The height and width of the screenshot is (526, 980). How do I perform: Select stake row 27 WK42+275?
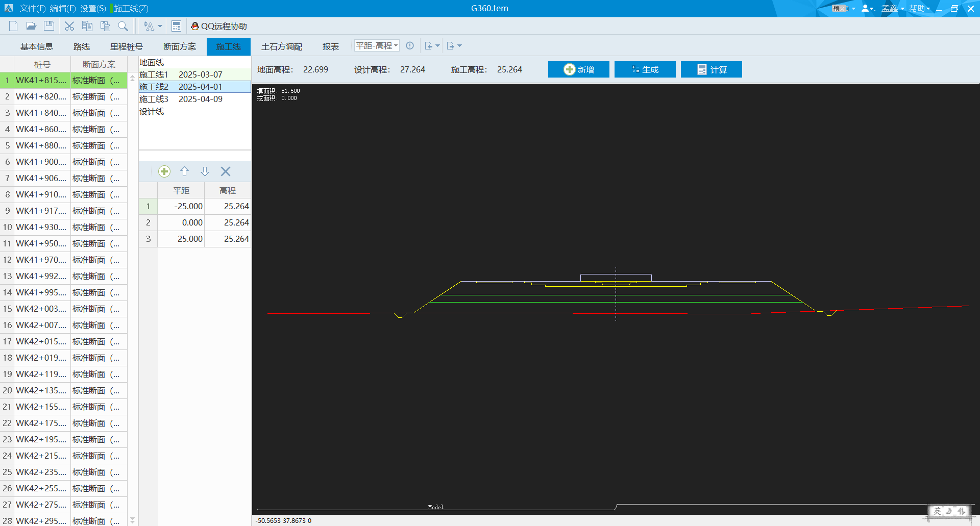[x=64, y=505]
